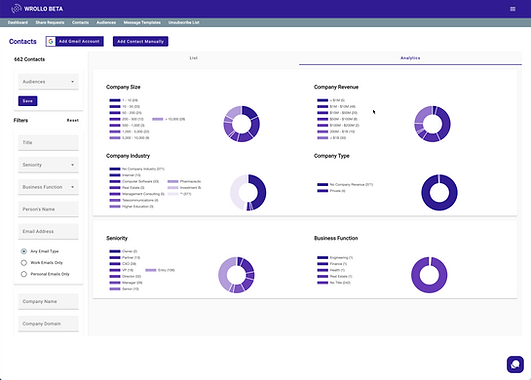The image size is (531, 380).
Task: Toggle the Health business function legend
Action: click(331, 270)
